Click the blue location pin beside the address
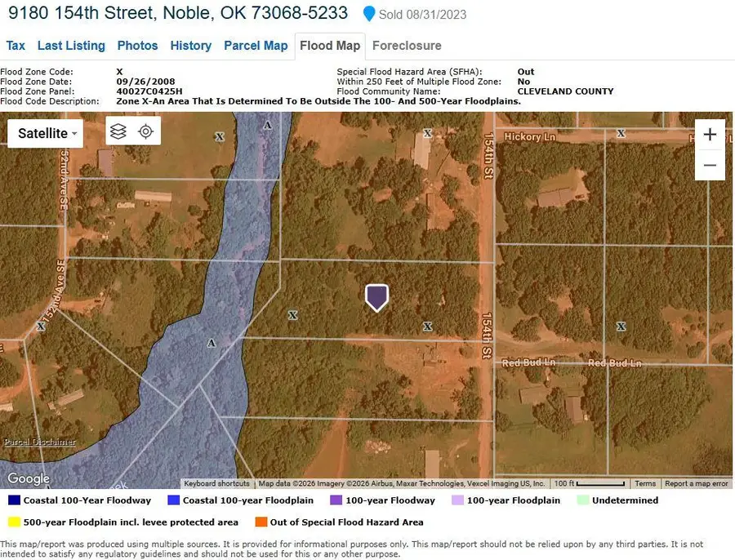This screenshot has height=560, width=735. point(370,13)
